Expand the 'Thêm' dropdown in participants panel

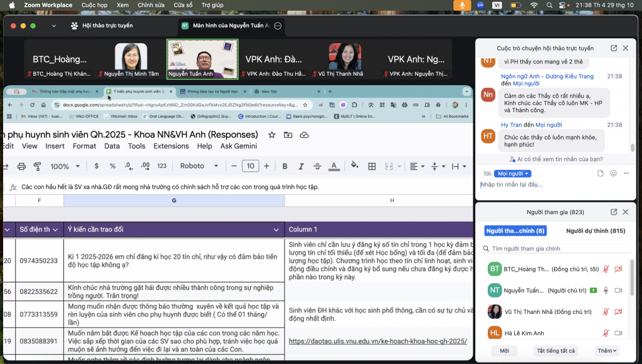point(607,351)
